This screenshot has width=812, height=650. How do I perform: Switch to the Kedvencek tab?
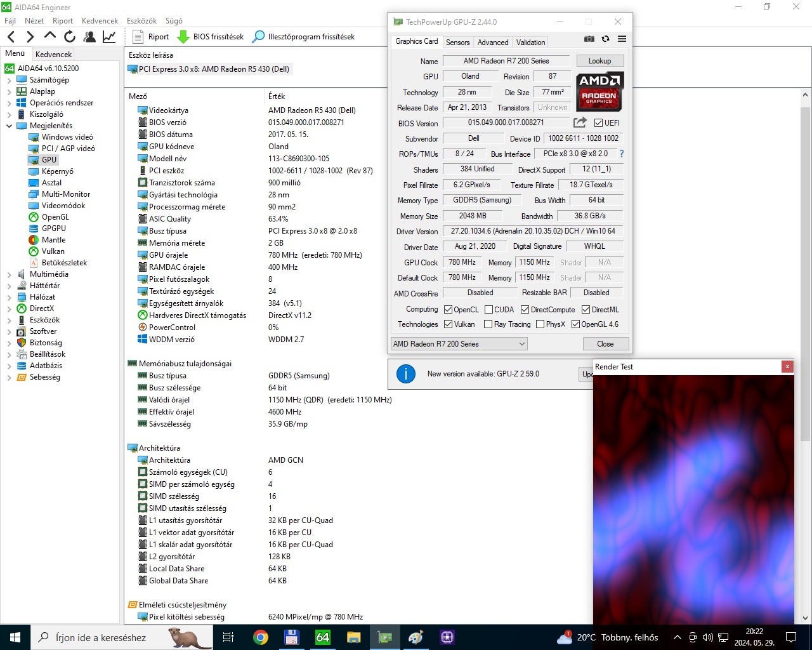pyautogui.click(x=54, y=55)
